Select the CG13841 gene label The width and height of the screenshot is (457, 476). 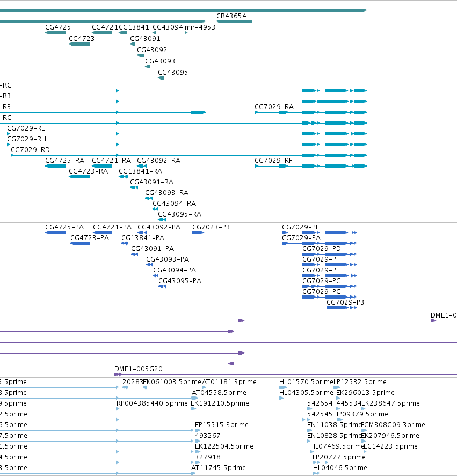click(134, 27)
